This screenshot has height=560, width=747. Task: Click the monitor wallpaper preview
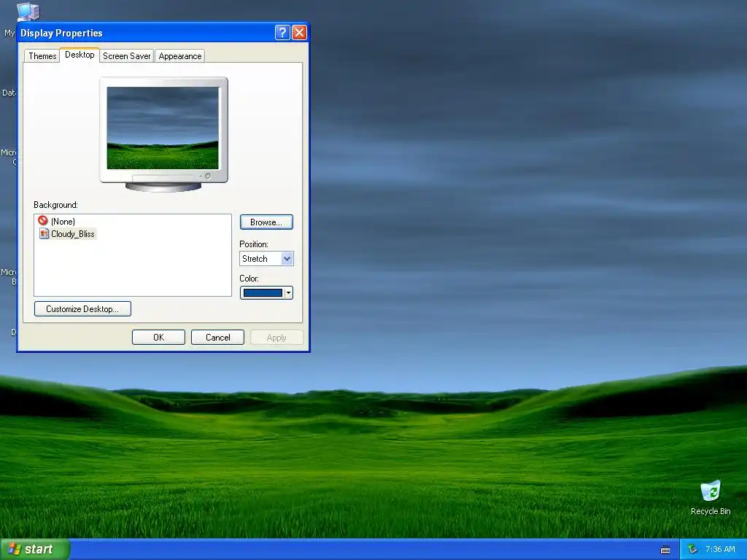tap(163, 128)
